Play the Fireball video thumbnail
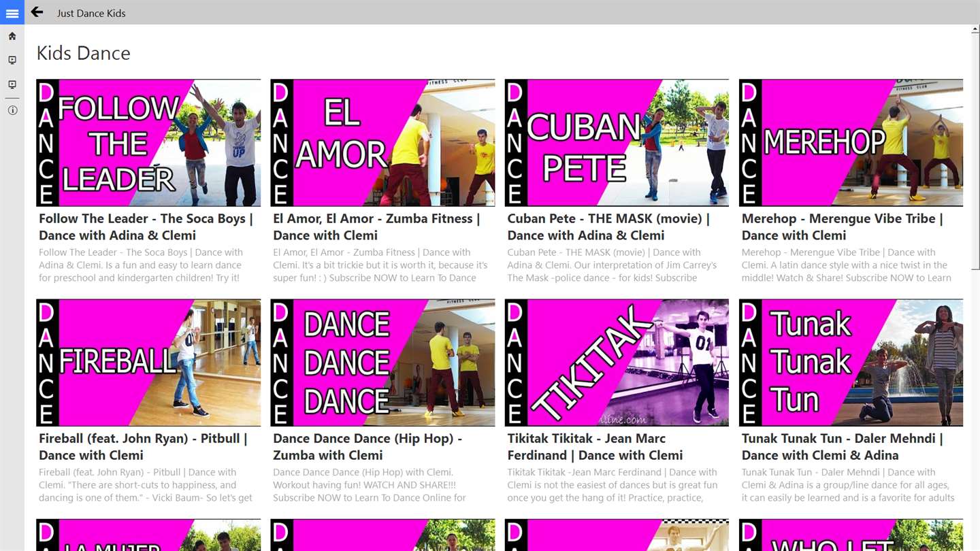Screen dimensions: 980x551 point(148,363)
